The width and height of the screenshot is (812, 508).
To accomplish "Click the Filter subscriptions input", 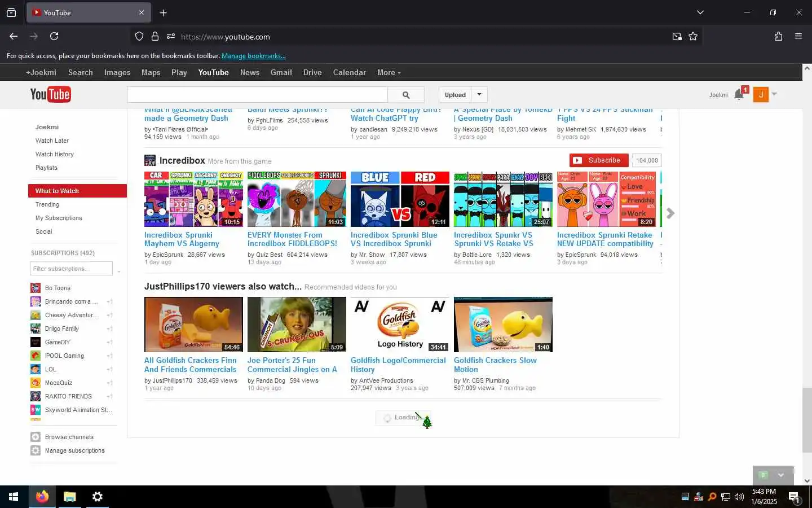I will (x=71, y=269).
